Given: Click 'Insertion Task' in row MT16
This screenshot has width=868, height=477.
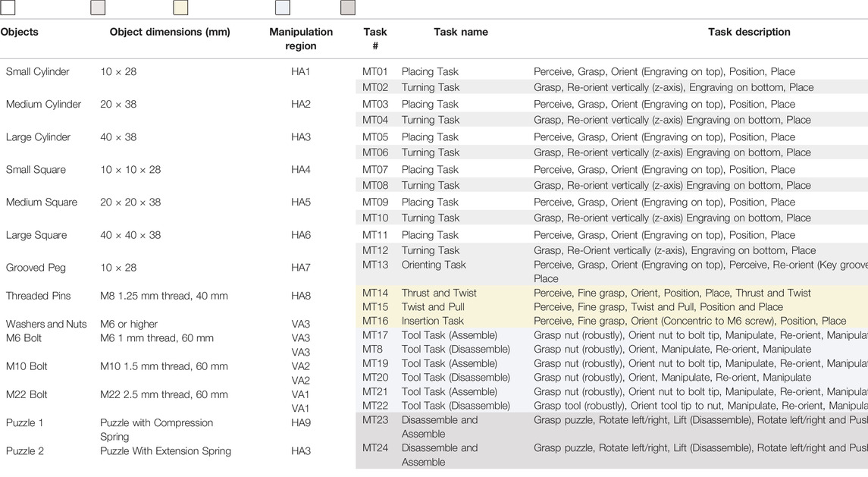Looking at the screenshot, I should [433, 321].
